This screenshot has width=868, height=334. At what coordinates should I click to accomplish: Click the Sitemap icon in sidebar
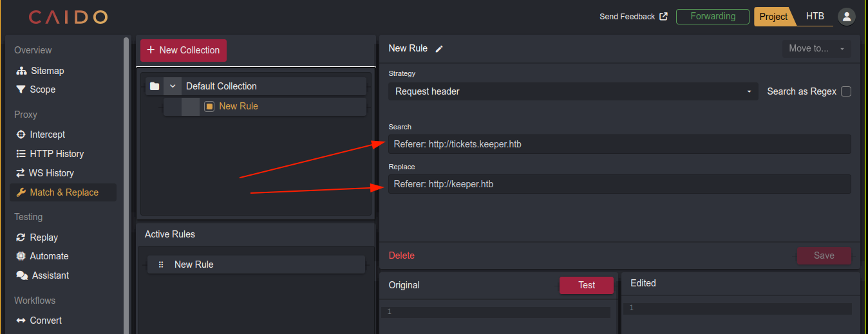click(21, 71)
